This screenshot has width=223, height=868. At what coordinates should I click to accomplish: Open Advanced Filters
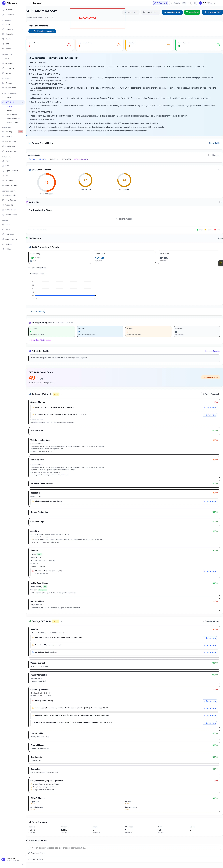tap(36, 853)
